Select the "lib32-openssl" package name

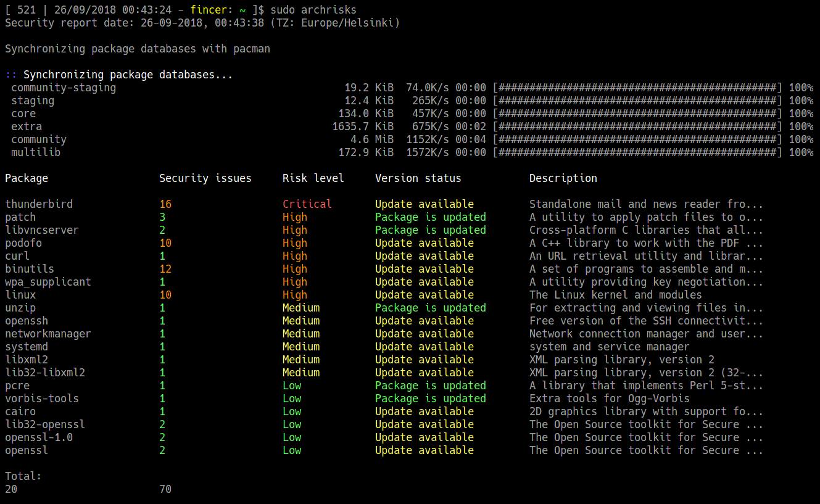[45, 424]
